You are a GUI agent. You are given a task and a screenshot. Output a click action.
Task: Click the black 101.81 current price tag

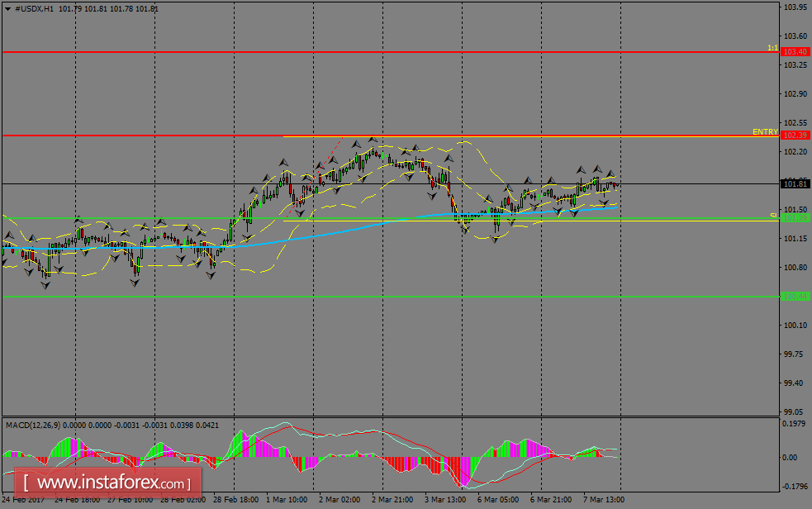tap(795, 183)
